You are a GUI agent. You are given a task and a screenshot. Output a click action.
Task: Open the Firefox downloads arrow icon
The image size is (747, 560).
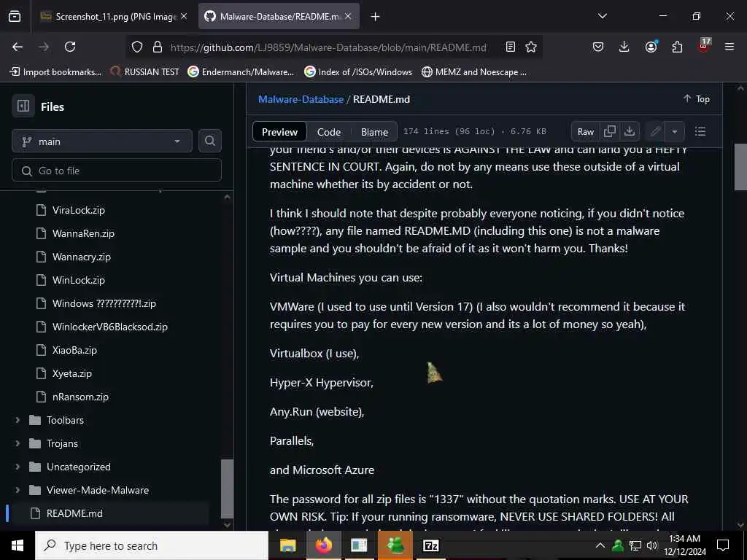click(x=624, y=47)
